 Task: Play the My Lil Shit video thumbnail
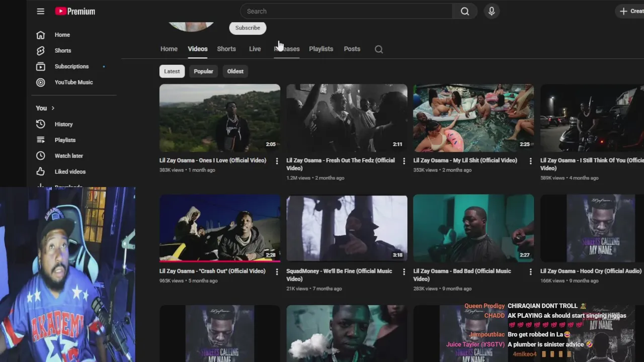click(x=473, y=118)
